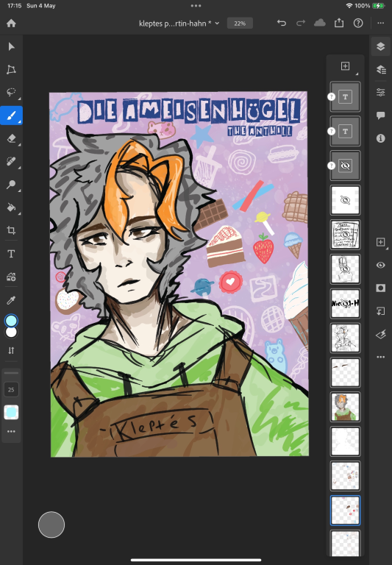Tap brush size value 25
Screen dimensions: 392x565
(11, 389)
